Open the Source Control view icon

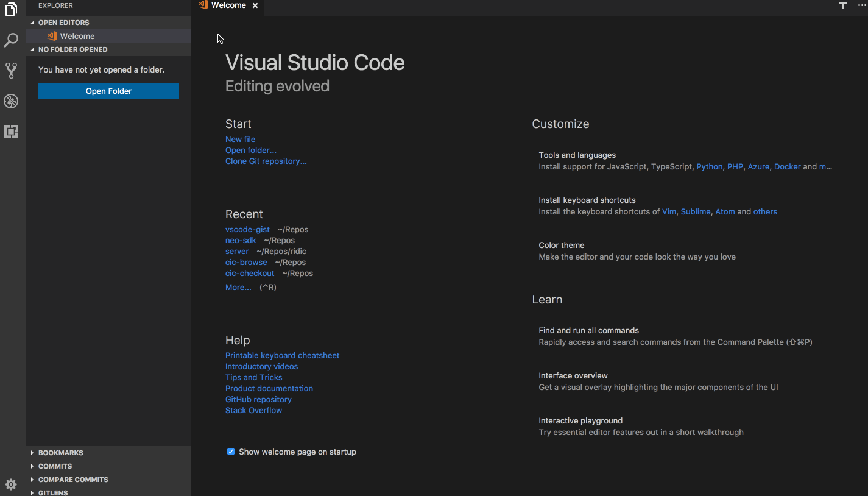coord(11,71)
